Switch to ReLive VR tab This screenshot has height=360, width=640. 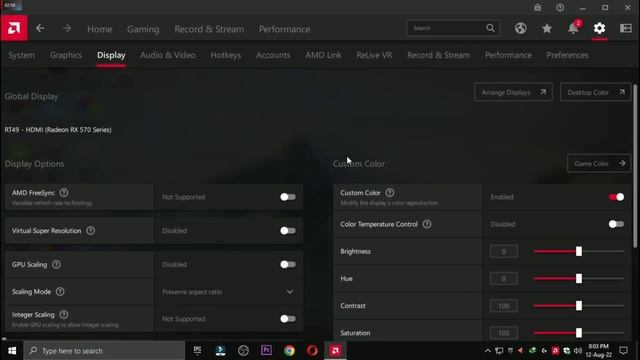pyautogui.click(x=374, y=55)
